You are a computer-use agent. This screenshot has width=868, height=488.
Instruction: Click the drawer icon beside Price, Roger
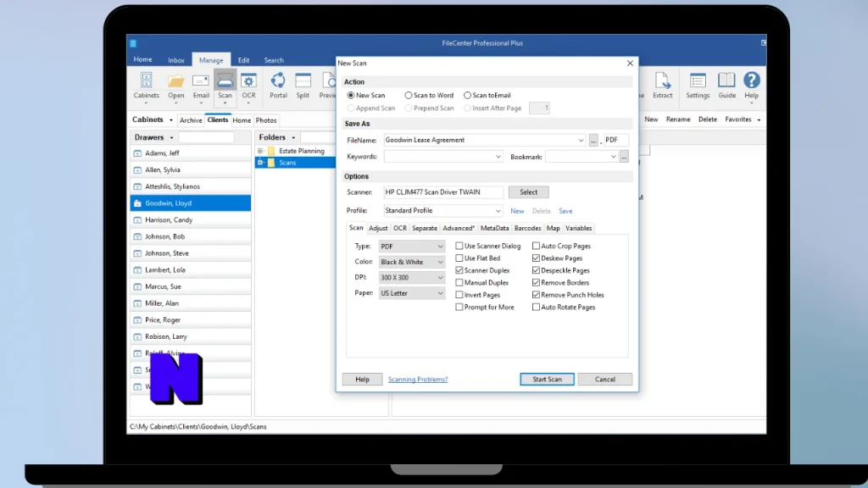(x=137, y=319)
